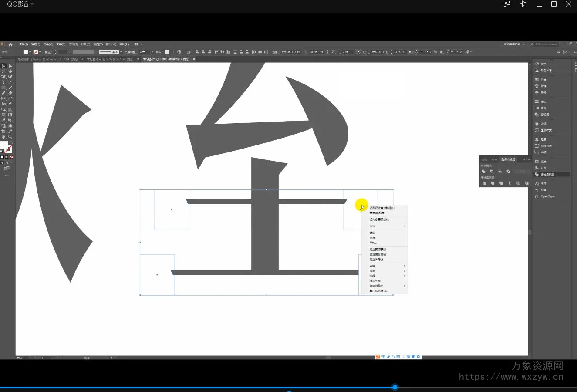577x392 pixels.
Task: Select the Type tool in toolbar
Action: (3, 82)
